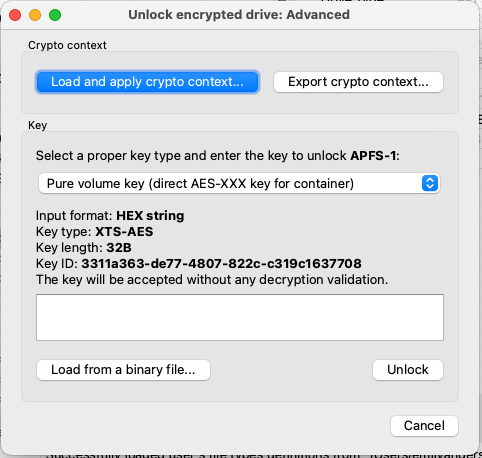Minimize the dialog with the yellow button

tap(35, 15)
